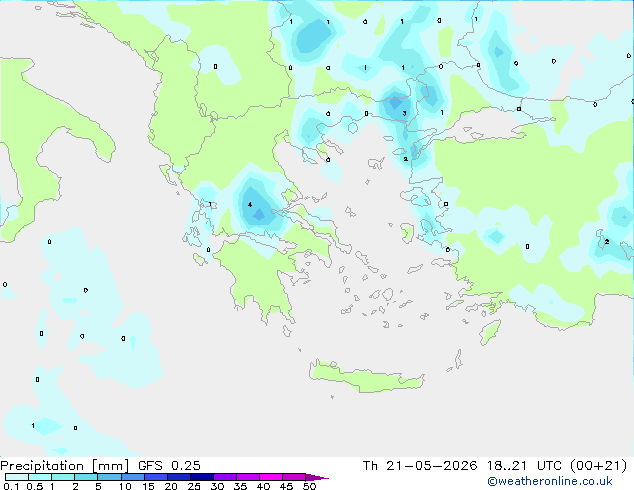
Task: Click the 40–45 mm magenta legend swatch
Action: click(x=271, y=477)
